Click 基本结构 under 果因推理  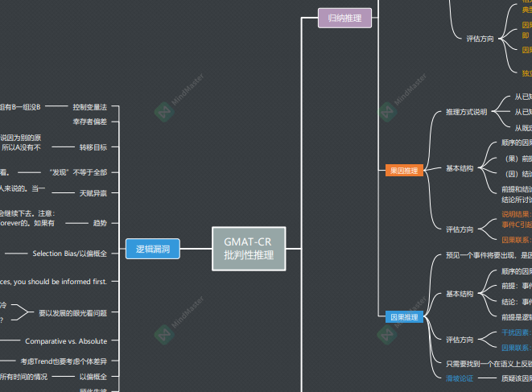[x=460, y=168]
